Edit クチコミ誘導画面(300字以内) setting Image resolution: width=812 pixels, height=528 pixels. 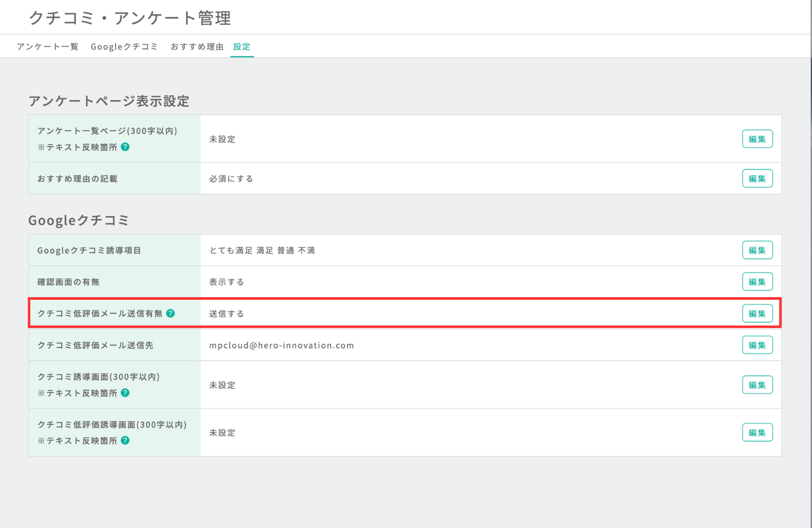pos(757,385)
